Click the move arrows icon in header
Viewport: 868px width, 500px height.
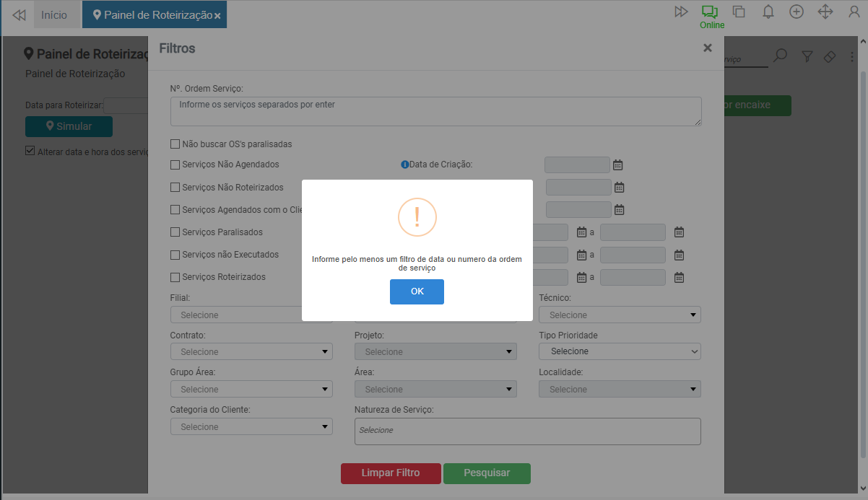click(x=825, y=12)
